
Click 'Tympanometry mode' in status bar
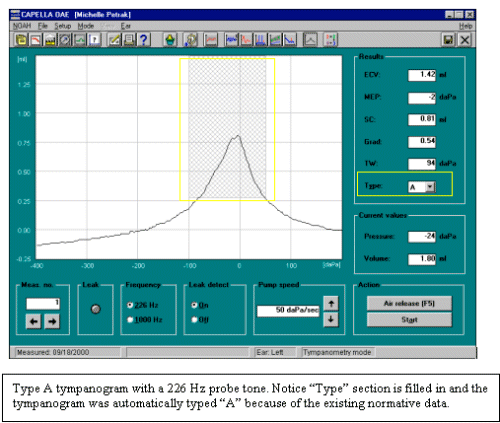tap(337, 352)
